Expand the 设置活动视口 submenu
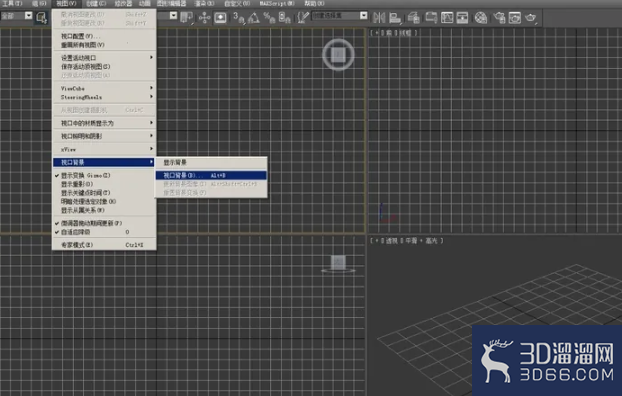 (104, 58)
